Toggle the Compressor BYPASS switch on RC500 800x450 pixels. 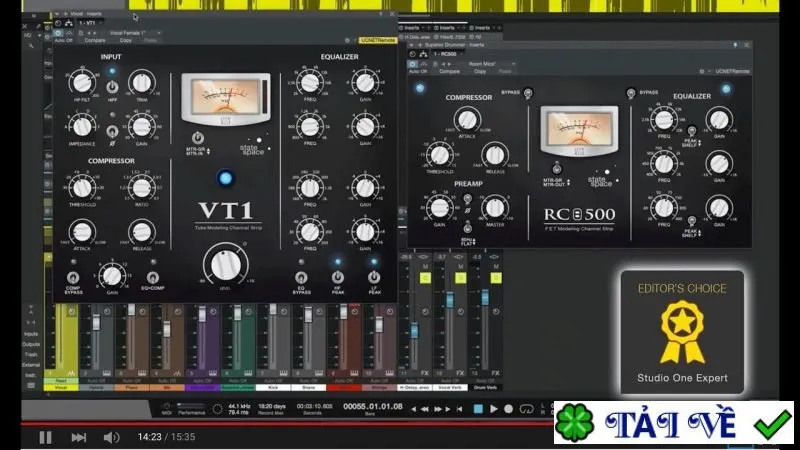point(528,93)
